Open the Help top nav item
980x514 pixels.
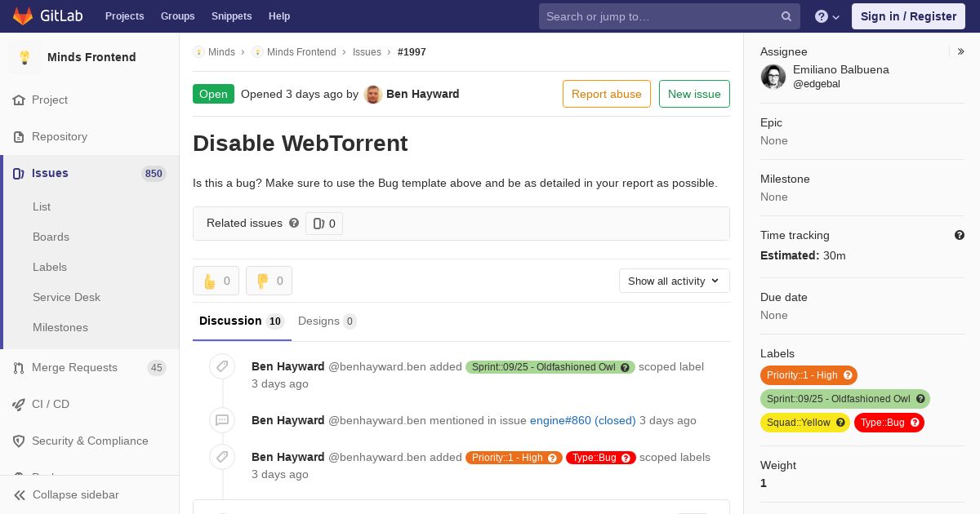[279, 16]
